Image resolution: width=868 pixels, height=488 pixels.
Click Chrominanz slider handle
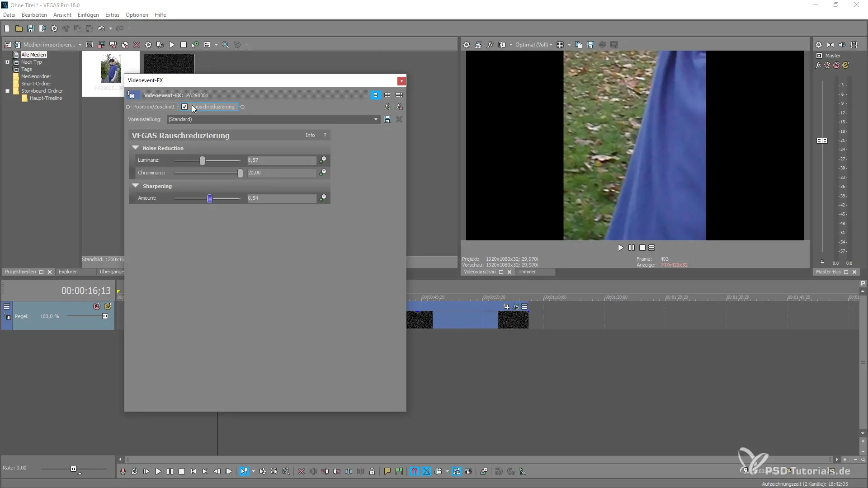click(240, 173)
